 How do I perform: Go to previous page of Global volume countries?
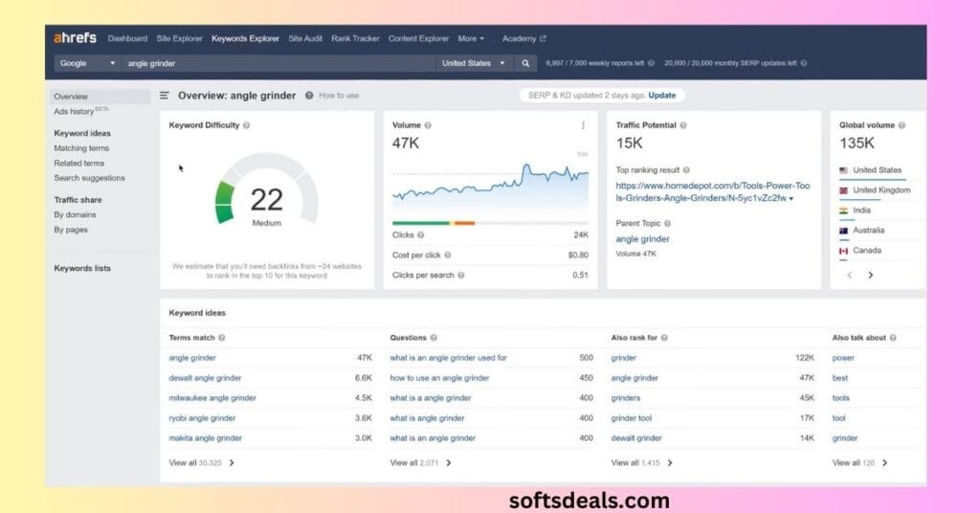[850, 275]
